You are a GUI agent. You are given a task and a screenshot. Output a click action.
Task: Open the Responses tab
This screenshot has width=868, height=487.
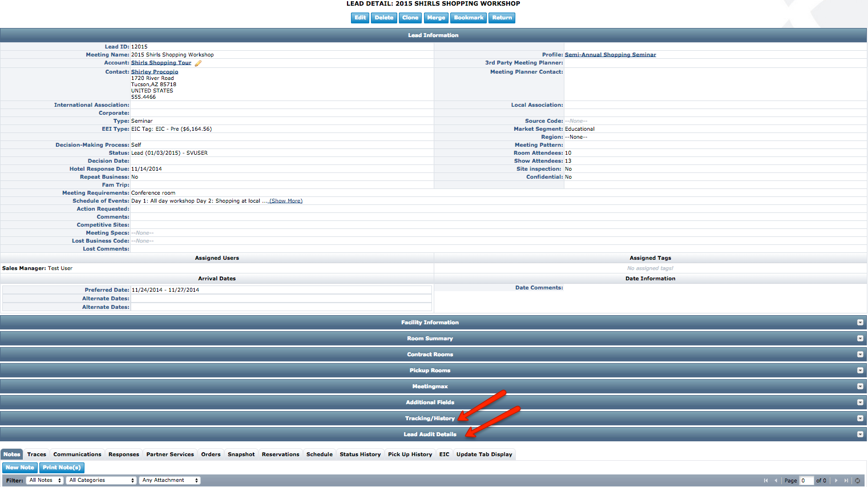coord(124,454)
